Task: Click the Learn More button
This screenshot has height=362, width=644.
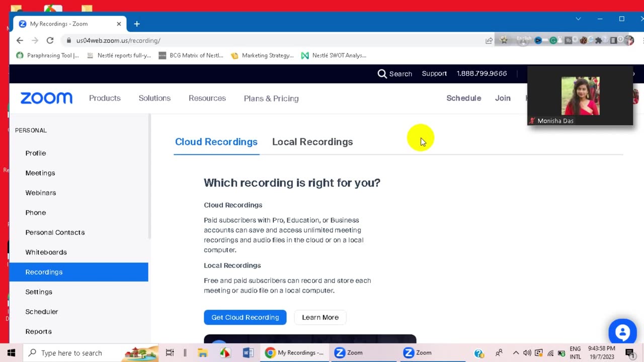Action: click(320, 317)
